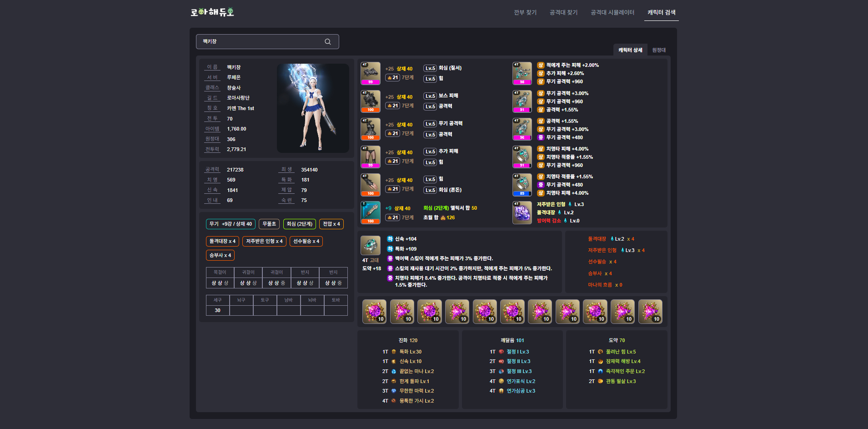Click the search magnifier icon
This screenshot has height=429, width=868.
327,42
